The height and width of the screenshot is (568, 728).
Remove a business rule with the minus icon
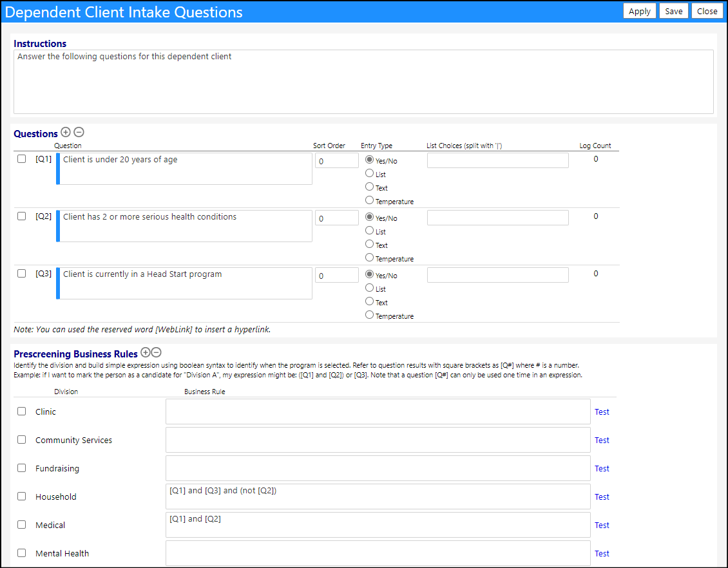157,353
